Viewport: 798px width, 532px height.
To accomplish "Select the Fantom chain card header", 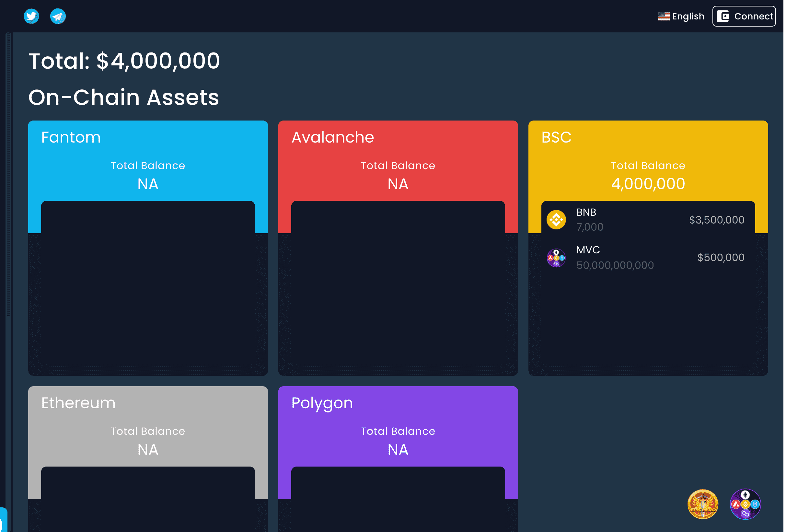I will click(x=71, y=137).
